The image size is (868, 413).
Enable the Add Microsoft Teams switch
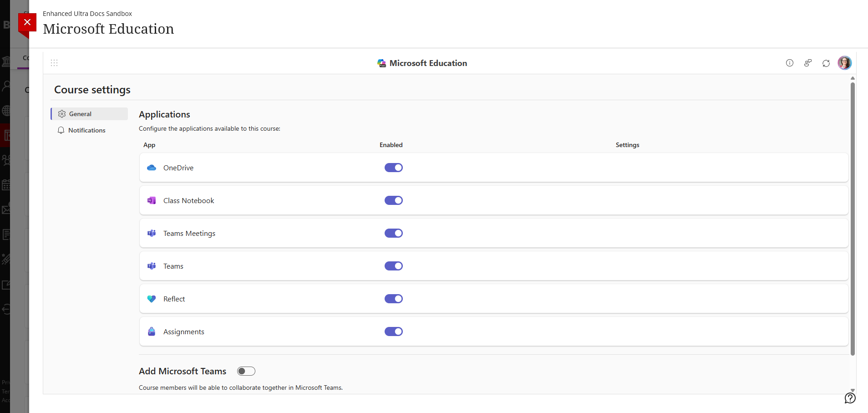point(246,371)
